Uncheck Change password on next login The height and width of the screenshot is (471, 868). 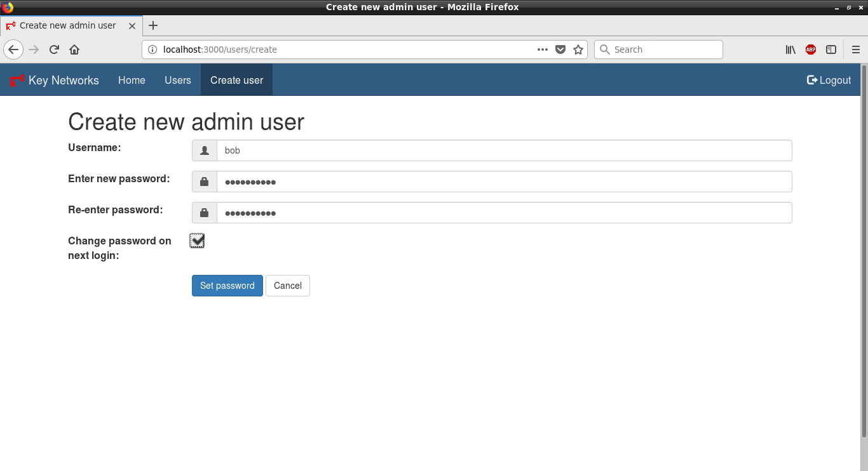click(x=197, y=241)
